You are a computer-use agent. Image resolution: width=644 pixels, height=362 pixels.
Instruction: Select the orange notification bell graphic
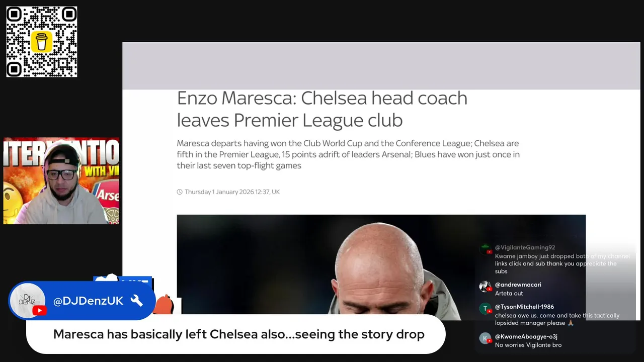(x=163, y=305)
